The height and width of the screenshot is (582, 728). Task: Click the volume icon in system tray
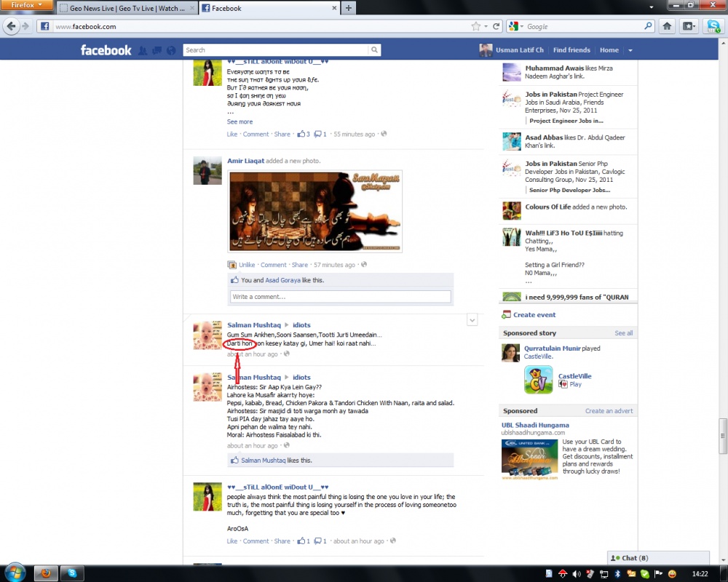click(576, 574)
